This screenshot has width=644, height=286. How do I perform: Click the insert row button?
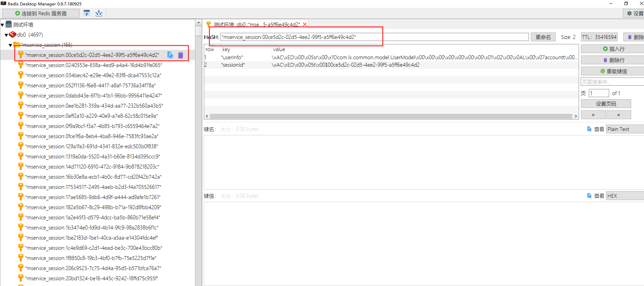[x=613, y=49]
